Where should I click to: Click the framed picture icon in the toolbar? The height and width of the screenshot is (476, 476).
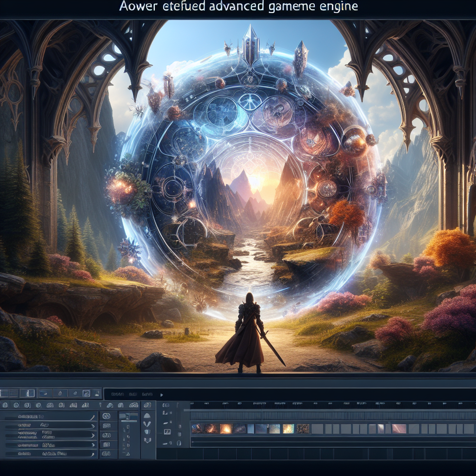click(86, 394)
